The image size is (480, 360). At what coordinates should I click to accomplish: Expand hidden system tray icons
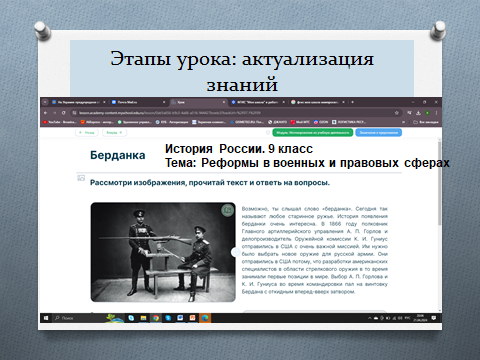tap(370, 318)
